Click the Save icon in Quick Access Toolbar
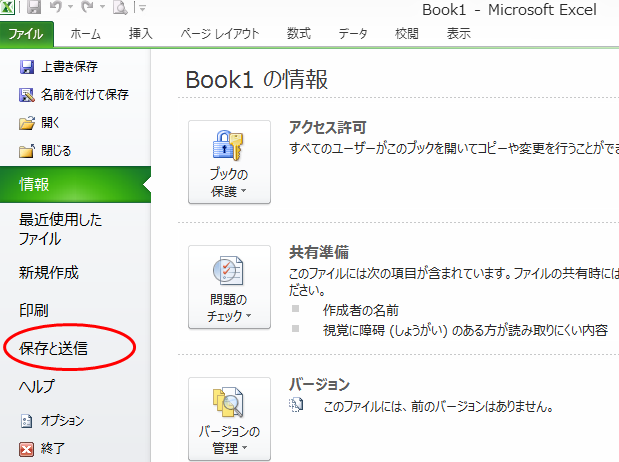The height and width of the screenshot is (462, 619). pos(34,7)
